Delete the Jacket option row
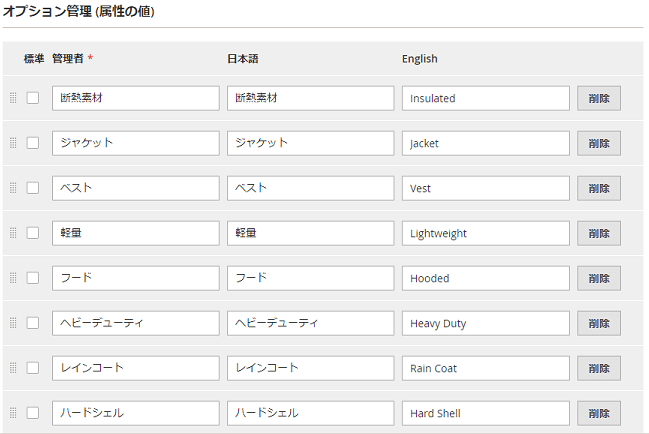649x434 pixels. (598, 143)
